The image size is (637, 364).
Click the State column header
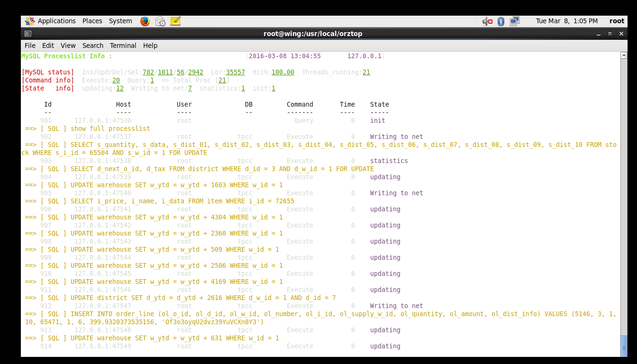[x=380, y=104]
